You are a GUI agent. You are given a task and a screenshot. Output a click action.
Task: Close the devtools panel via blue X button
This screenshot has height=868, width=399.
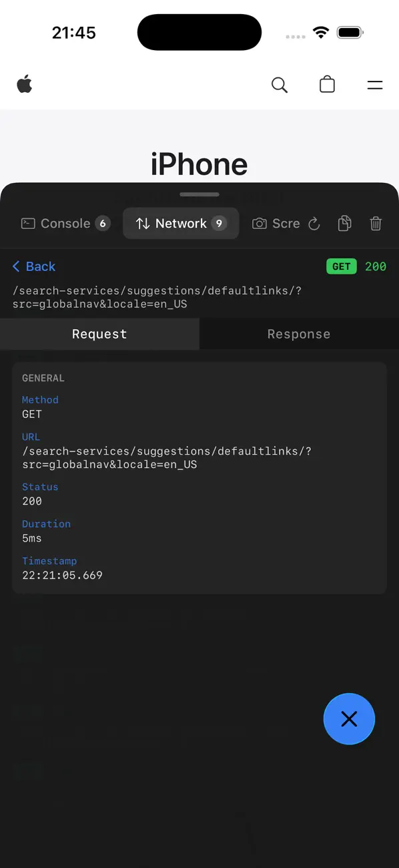[349, 719]
